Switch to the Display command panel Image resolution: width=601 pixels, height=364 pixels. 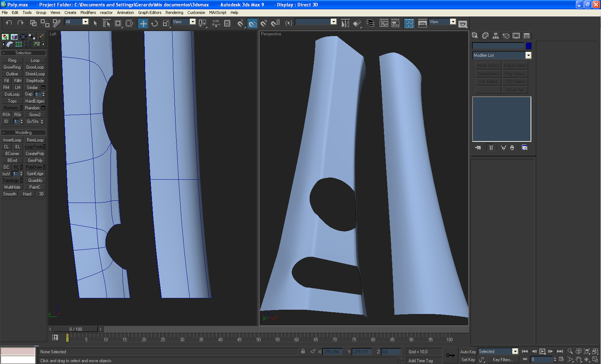[516, 36]
